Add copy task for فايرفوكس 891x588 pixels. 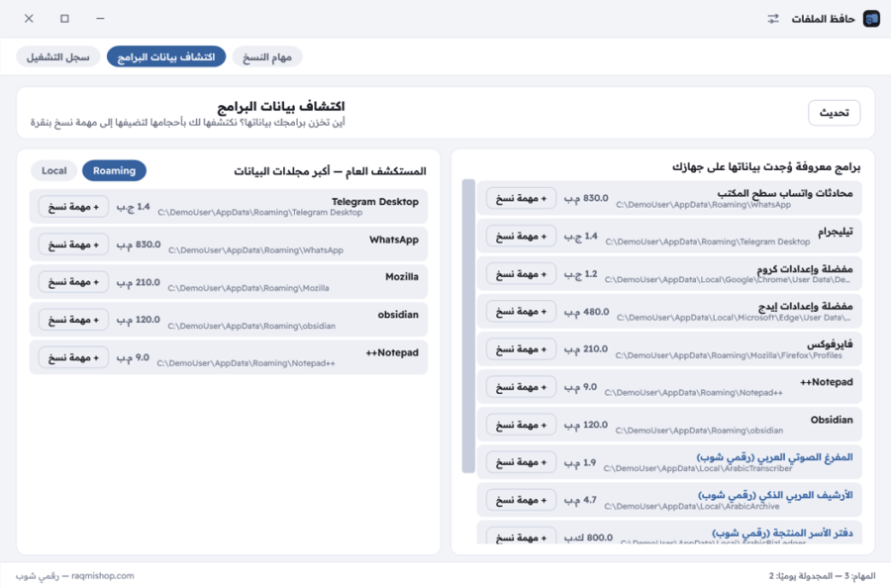click(521, 348)
